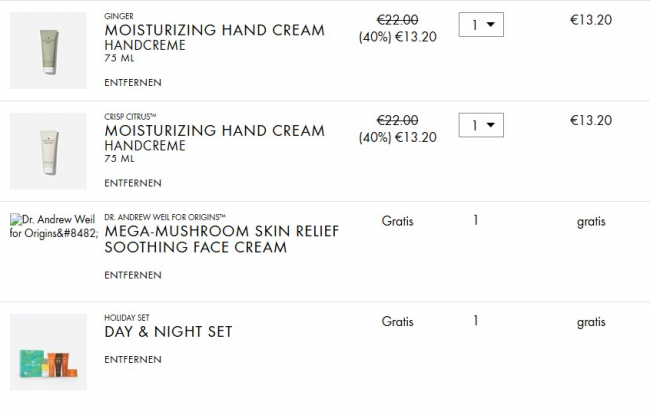Remove Crisp Citrus hand cream via Entfernen
Image resolution: width=650 pixels, height=412 pixels.
coord(132,183)
